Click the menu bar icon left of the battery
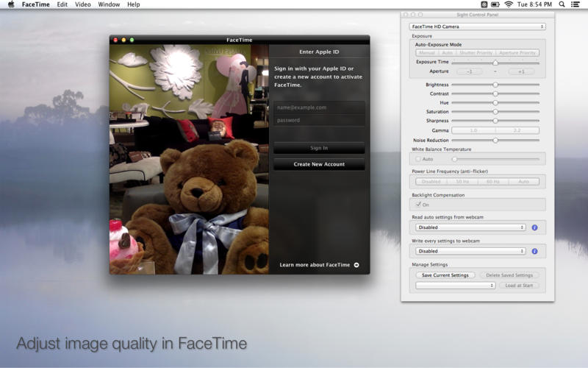The image size is (588, 368). point(484,4)
